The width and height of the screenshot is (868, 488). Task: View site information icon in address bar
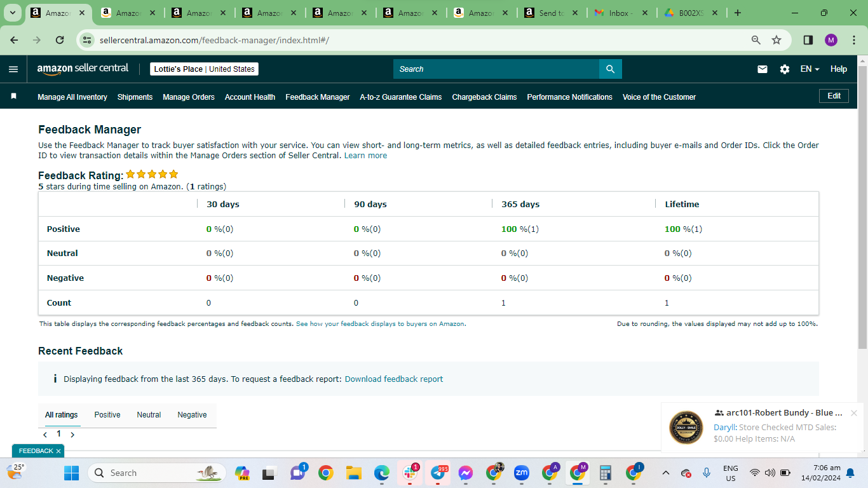[88, 39]
